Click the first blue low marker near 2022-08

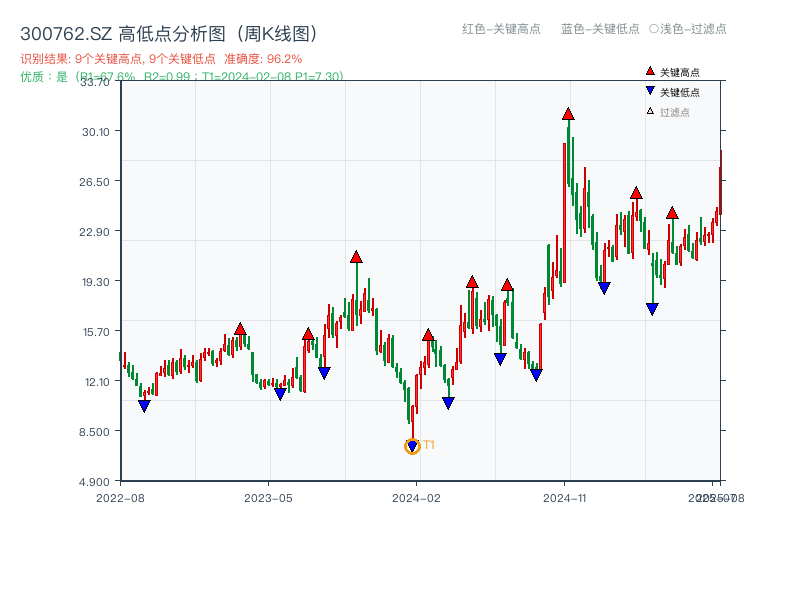tap(144, 406)
